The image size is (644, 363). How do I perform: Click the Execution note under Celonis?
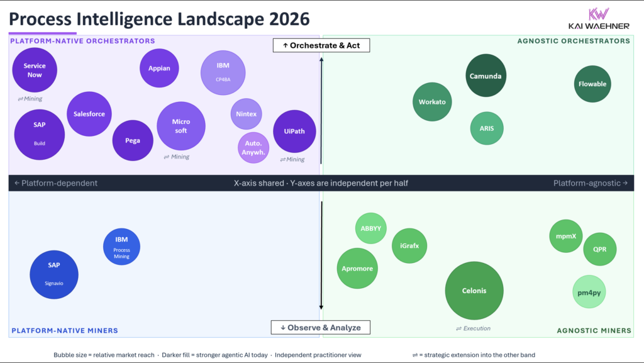pyautogui.click(x=473, y=328)
